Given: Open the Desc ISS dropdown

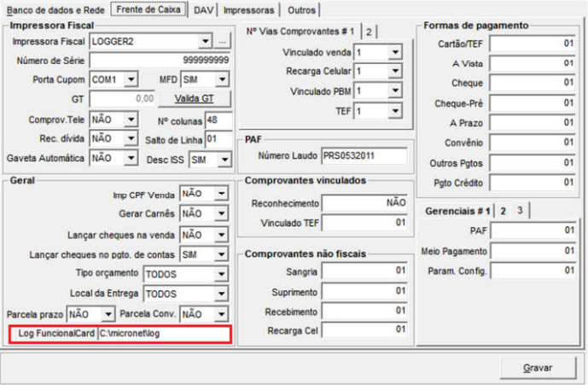Looking at the screenshot, I should point(223,159).
